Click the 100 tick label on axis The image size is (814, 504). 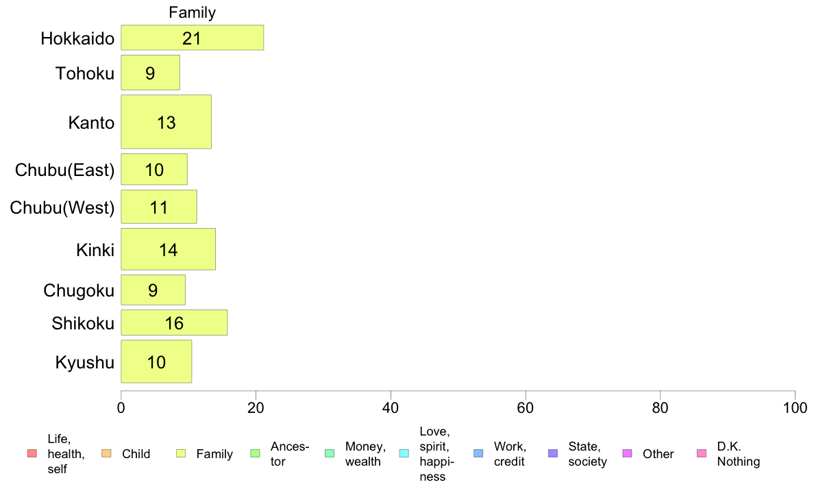(795, 408)
